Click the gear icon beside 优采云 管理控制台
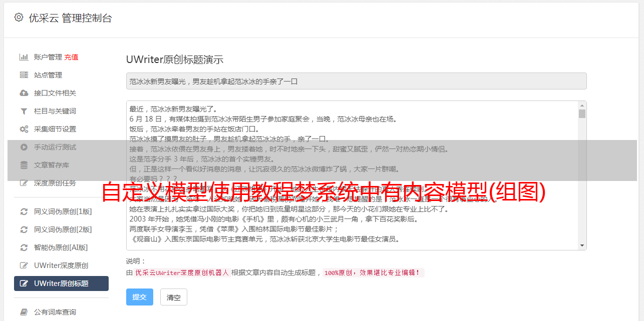Viewport: 644px width, 321px height. tap(19, 17)
